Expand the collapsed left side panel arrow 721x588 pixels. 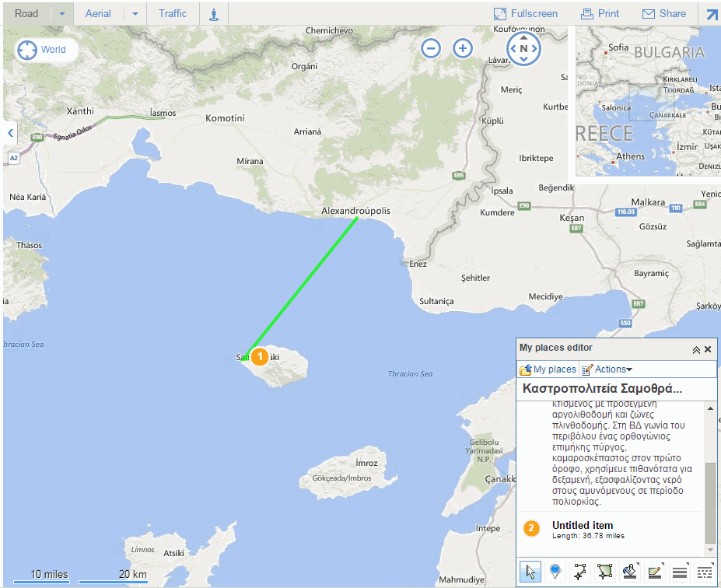click(10, 133)
